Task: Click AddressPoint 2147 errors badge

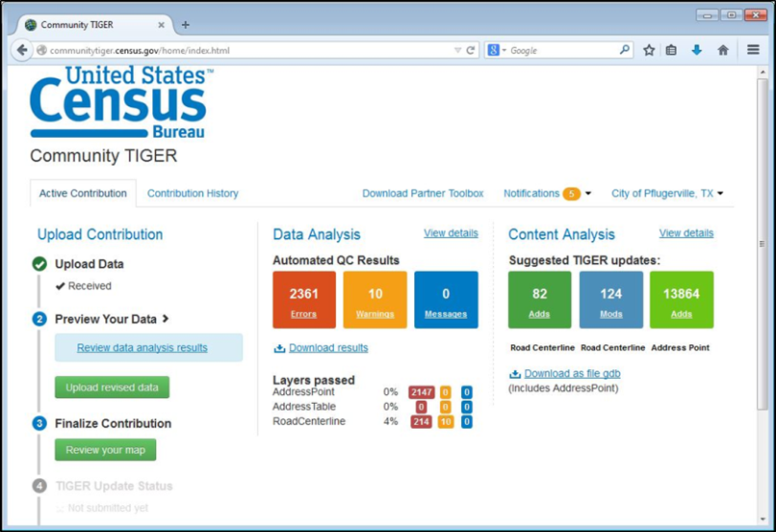Action: point(422,392)
